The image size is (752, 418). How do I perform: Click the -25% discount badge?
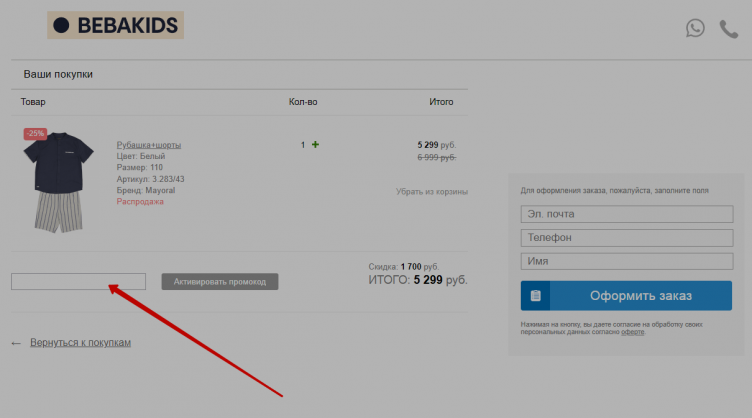[x=35, y=133]
